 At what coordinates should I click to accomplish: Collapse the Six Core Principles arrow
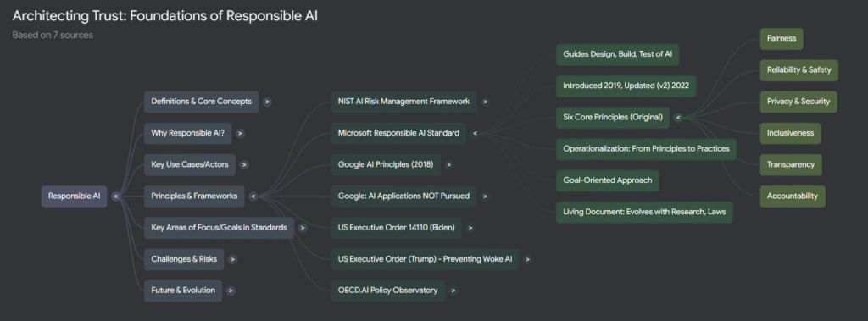click(x=678, y=118)
